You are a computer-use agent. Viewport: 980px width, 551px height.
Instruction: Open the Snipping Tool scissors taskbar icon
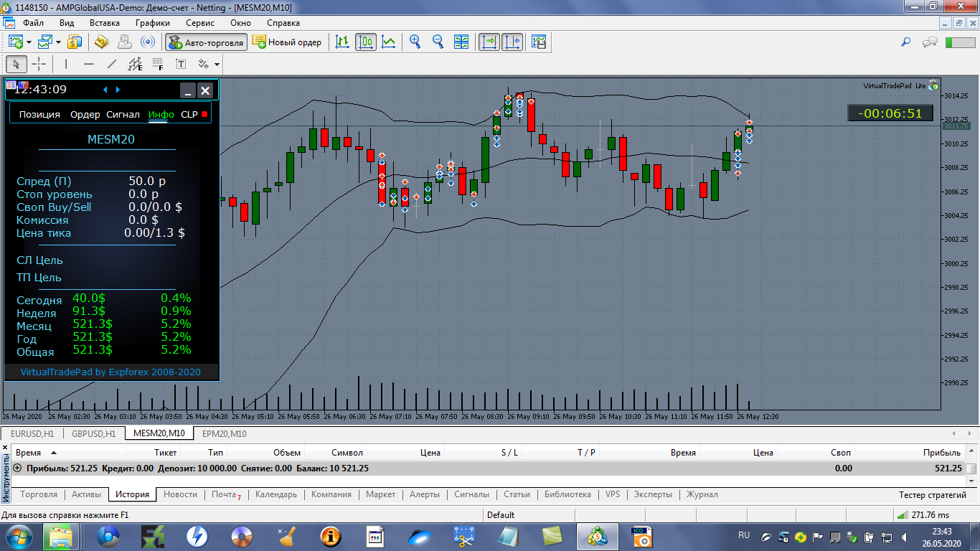tap(464, 536)
